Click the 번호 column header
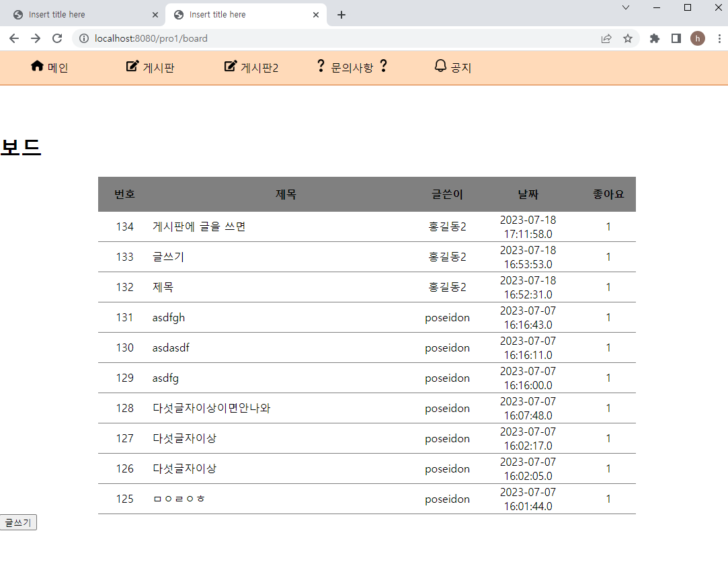 pyautogui.click(x=124, y=194)
